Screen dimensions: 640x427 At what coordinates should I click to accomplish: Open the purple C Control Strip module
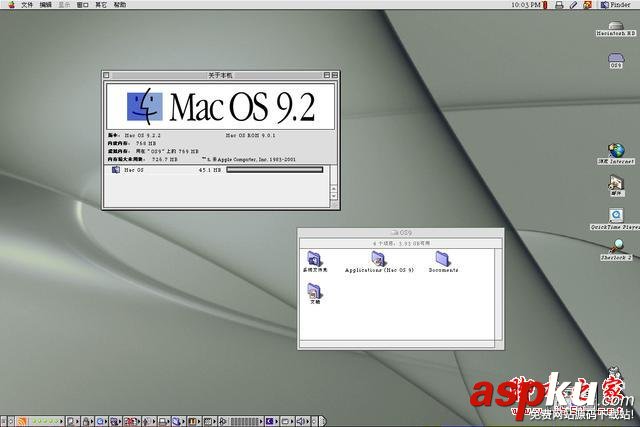pyautogui.click(x=271, y=421)
